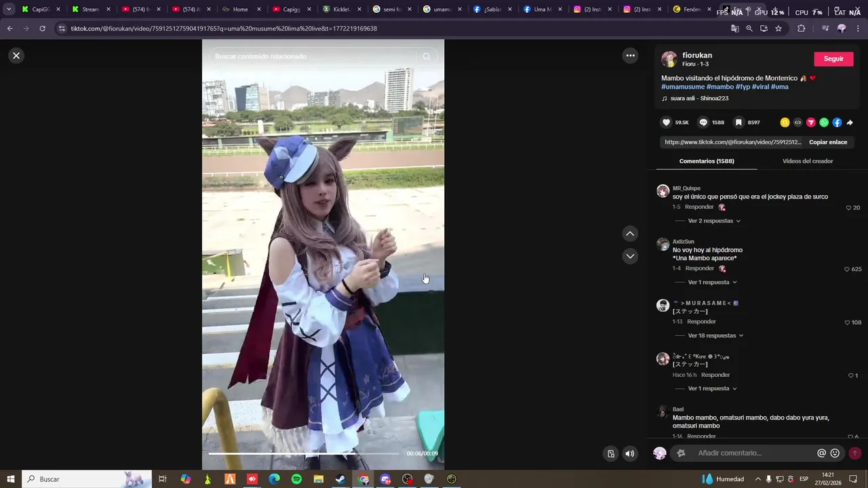Send to friends red paper-plane icon

pyautogui.click(x=810, y=123)
